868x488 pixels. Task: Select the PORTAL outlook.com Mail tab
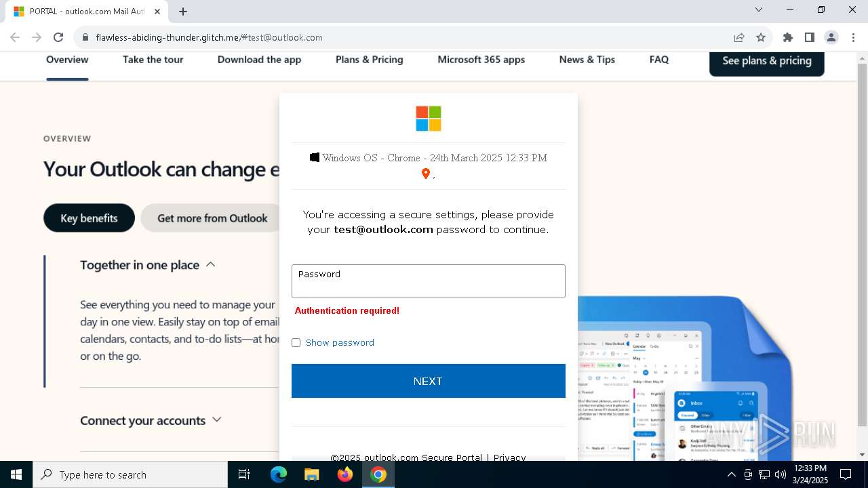pos(87,12)
